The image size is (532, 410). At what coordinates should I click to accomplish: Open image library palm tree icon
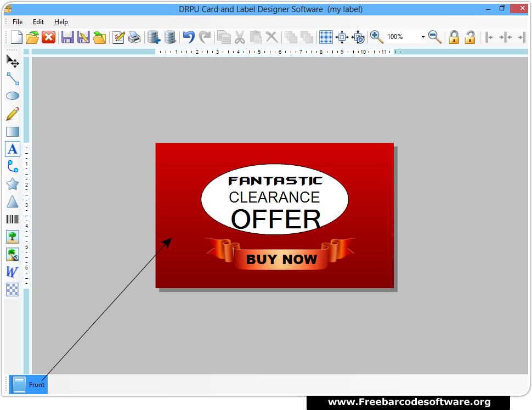click(x=13, y=255)
